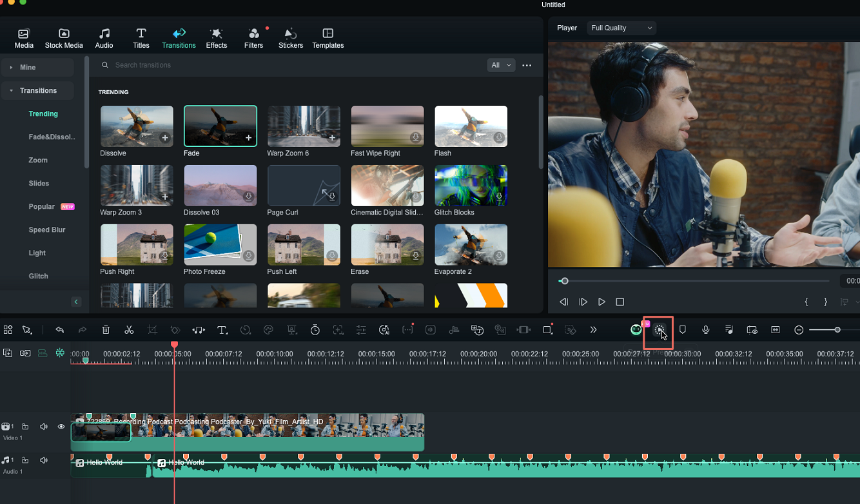Viewport: 860px width, 504px height.
Task: Mute the Video 1 track audio
Action: click(43, 426)
